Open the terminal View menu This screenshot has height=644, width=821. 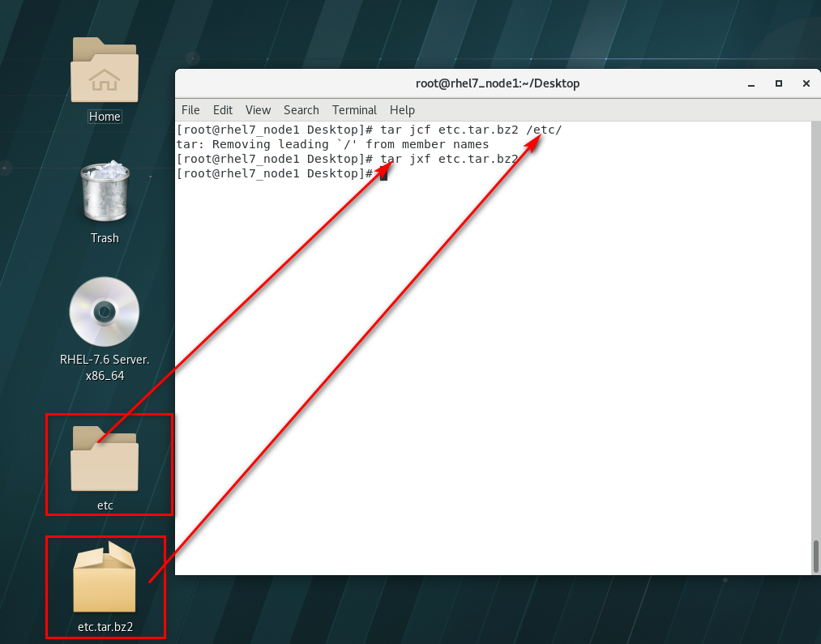click(x=259, y=110)
